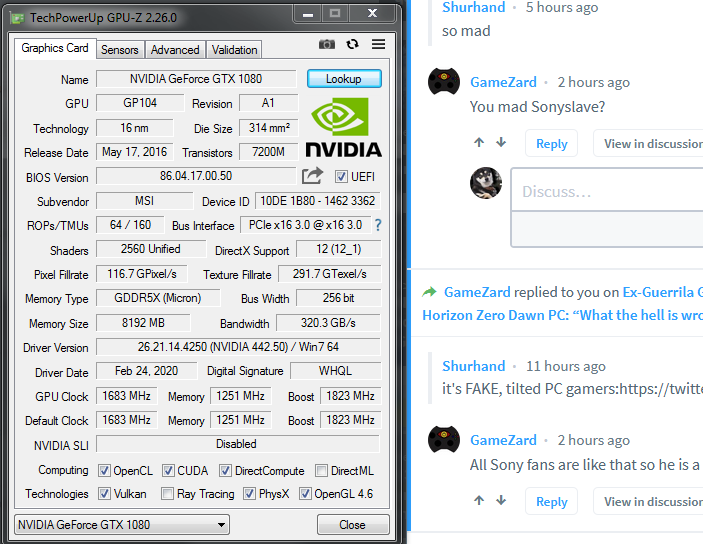This screenshot has height=544, width=703.
Task: Open the Validation tab
Action: (234, 50)
